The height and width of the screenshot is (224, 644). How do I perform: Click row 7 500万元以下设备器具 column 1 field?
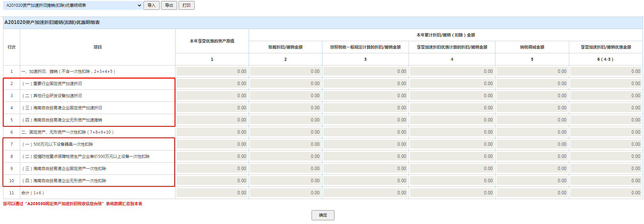(212, 144)
